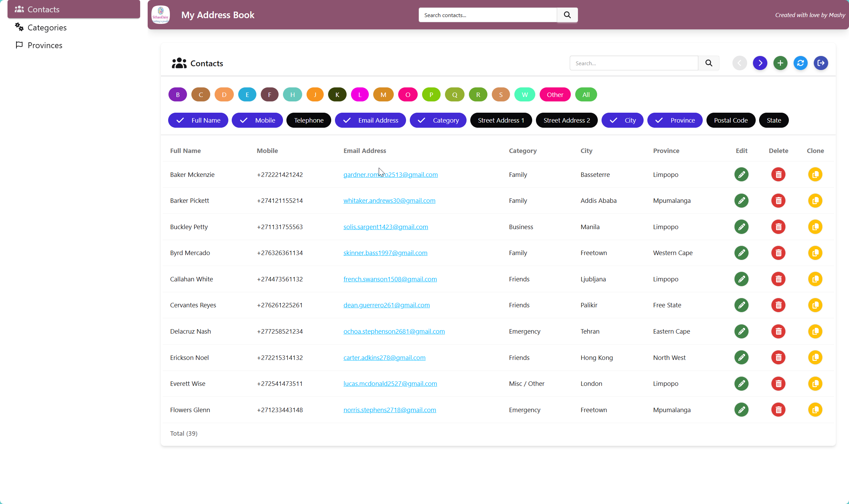
Task: Click the Contacts panel search field
Action: point(634,63)
